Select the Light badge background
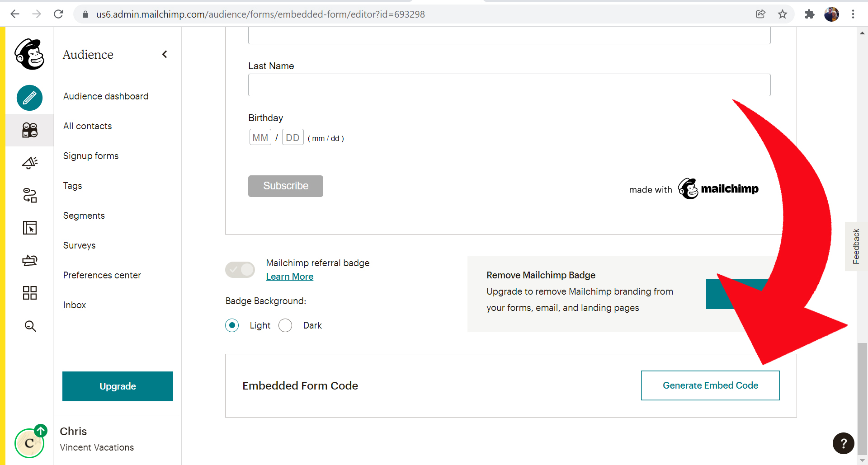The width and height of the screenshot is (868, 465). tap(232, 325)
